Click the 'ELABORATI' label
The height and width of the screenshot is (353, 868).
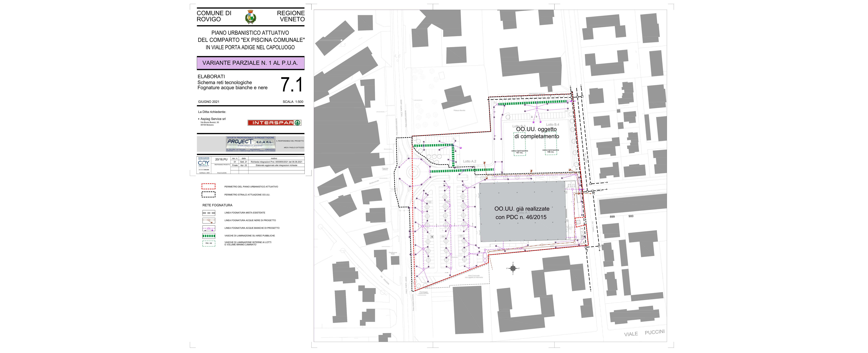tap(211, 76)
